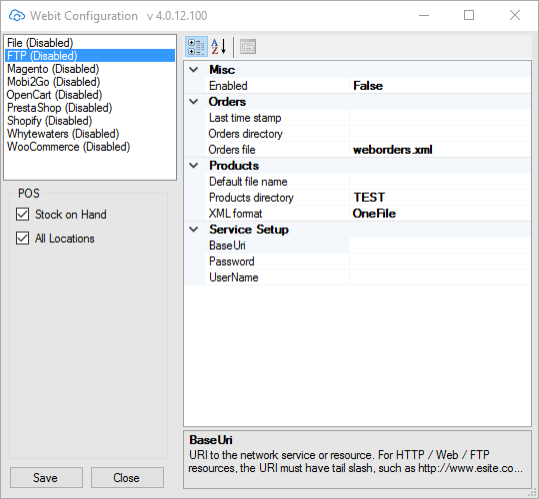Select FTP (Disabled) list entry
The image size is (539, 499).
(90, 56)
